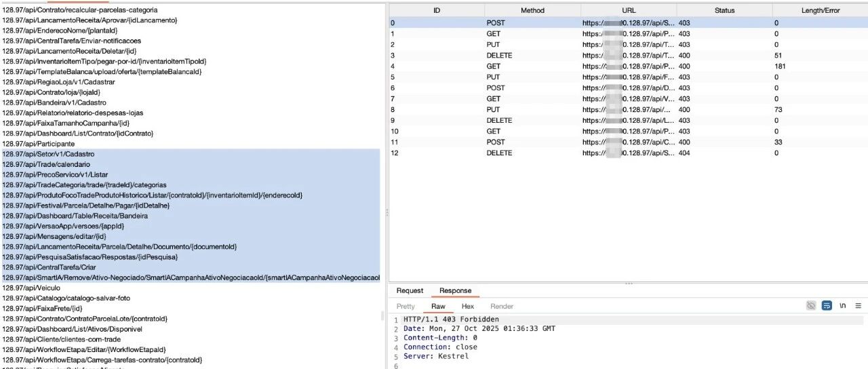Sort the table by the Length/Error column header
The width and height of the screenshot is (868, 369).
coord(820,10)
